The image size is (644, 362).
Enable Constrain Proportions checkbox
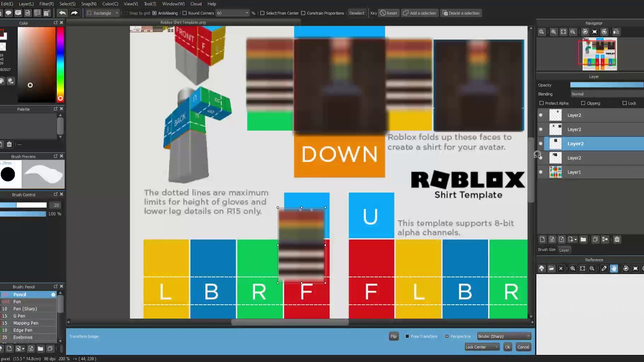(303, 13)
